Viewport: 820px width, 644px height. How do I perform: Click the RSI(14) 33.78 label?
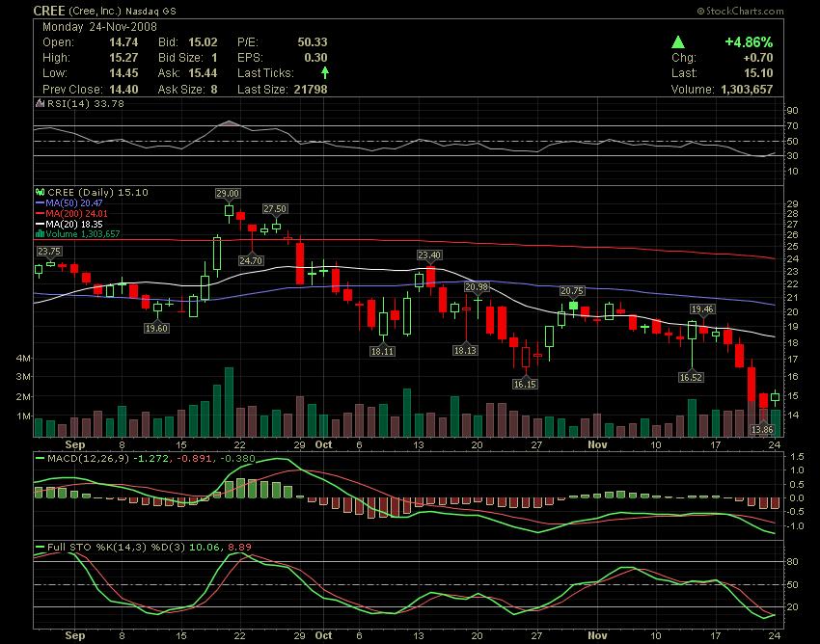coord(86,103)
